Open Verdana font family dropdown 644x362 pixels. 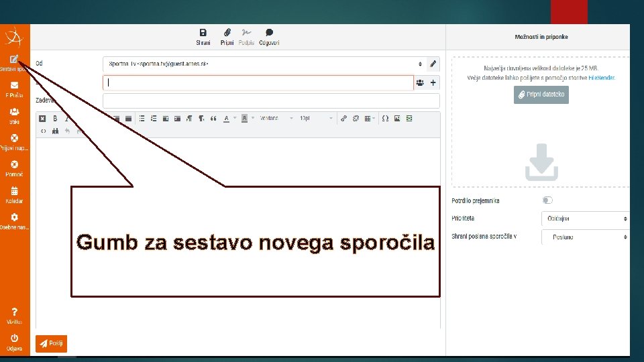pos(276,118)
